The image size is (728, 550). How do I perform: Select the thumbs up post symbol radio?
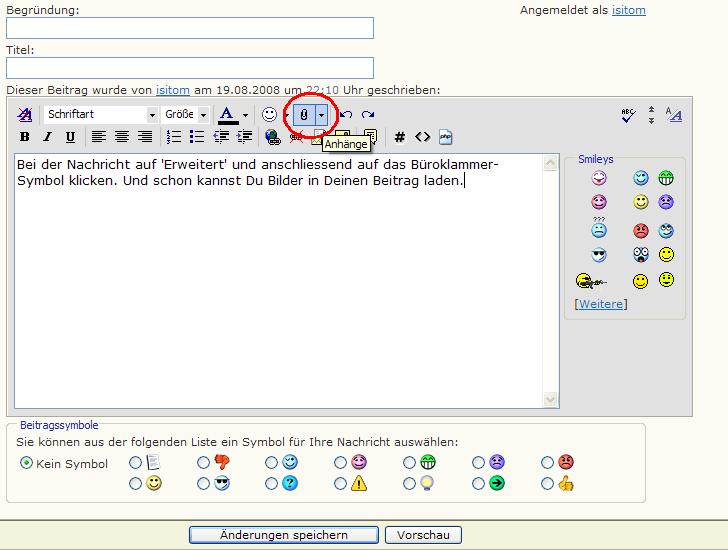(547, 484)
